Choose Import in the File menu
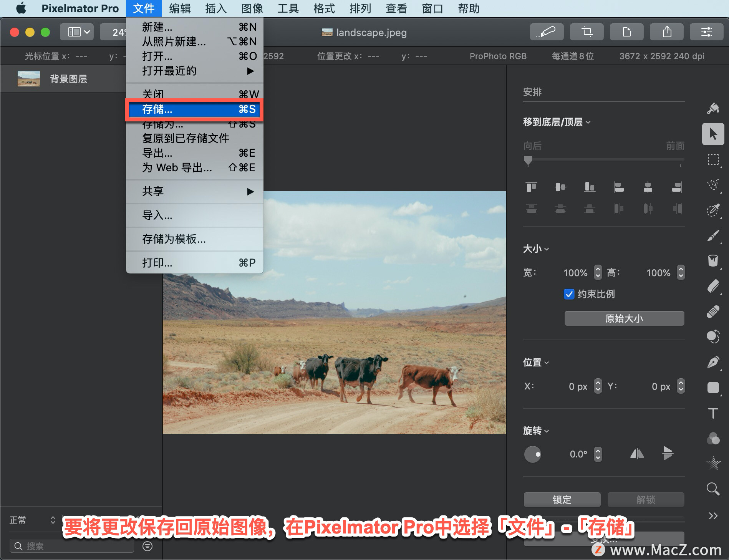 pyautogui.click(x=195, y=215)
